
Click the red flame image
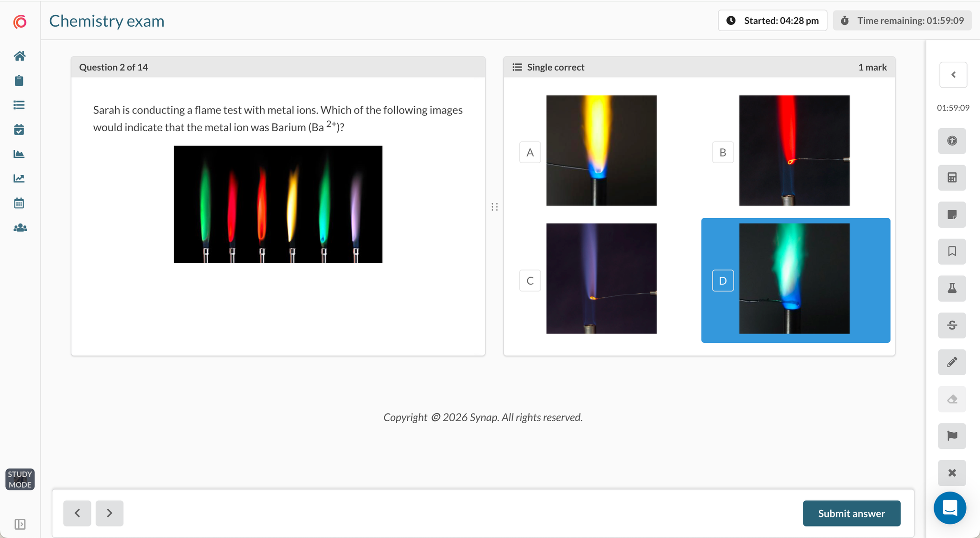point(794,150)
